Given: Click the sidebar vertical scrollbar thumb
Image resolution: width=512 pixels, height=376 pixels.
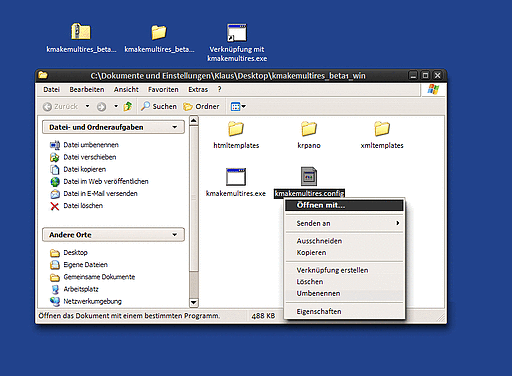Looking at the screenshot, I should pos(194,198).
